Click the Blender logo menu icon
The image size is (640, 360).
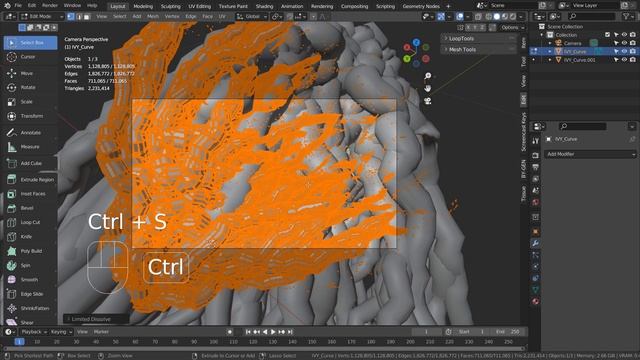[x=7, y=5]
